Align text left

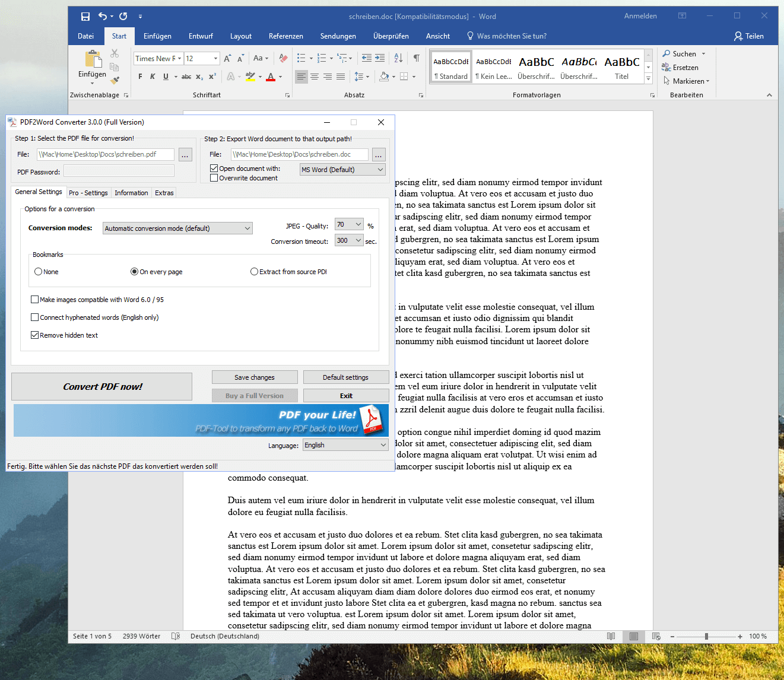click(x=301, y=77)
